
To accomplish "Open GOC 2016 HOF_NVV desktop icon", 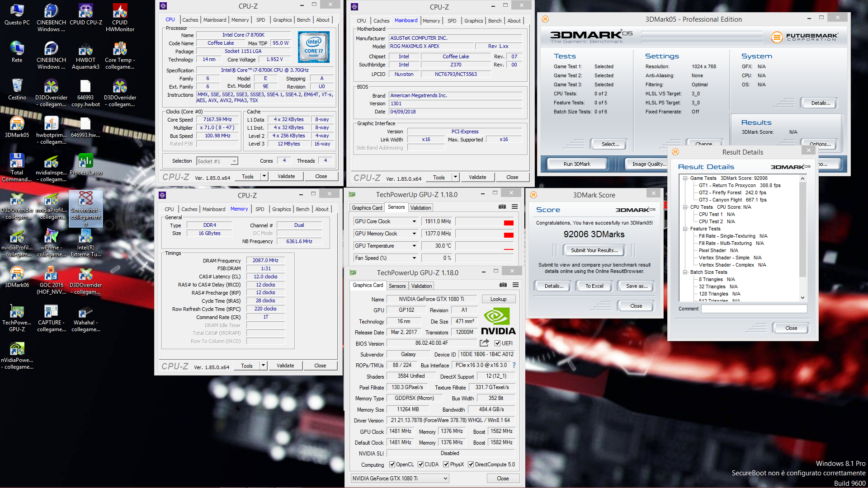I will point(51,281).
